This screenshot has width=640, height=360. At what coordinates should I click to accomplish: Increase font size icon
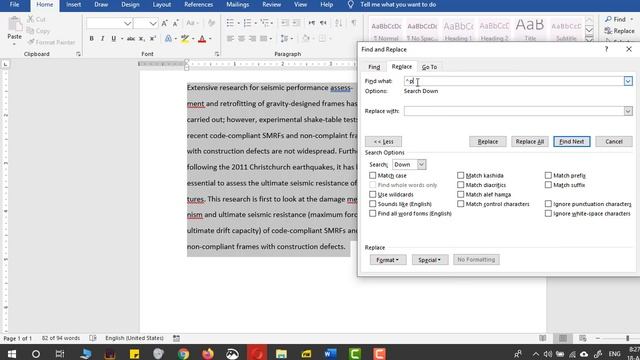pyautogui.click(x=164, y=23)
